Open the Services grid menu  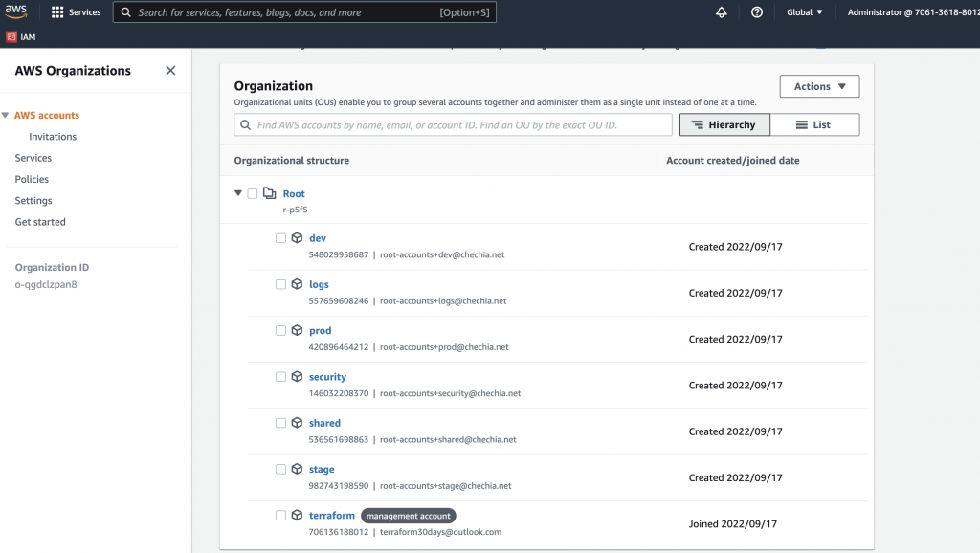click(57, 12)
